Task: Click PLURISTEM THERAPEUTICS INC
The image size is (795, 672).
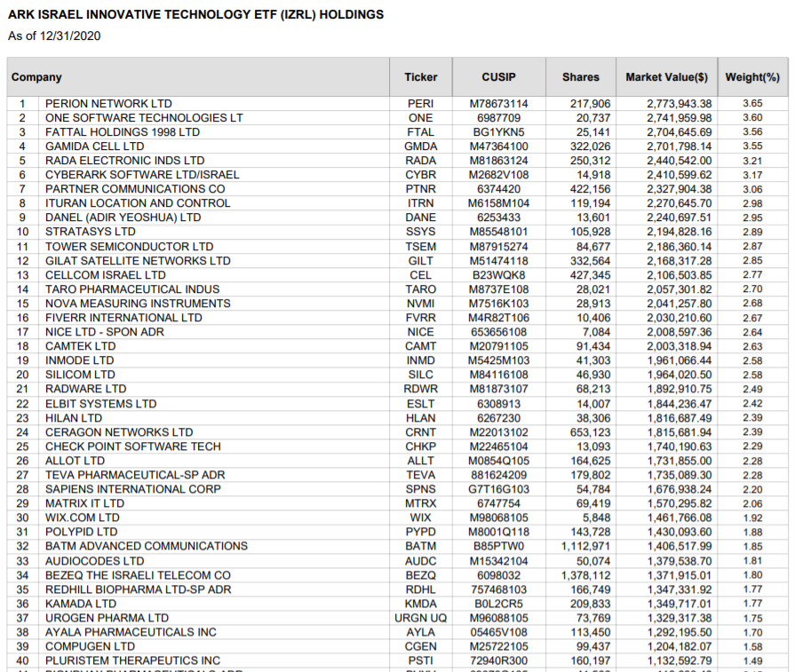Action: (133, 660)
